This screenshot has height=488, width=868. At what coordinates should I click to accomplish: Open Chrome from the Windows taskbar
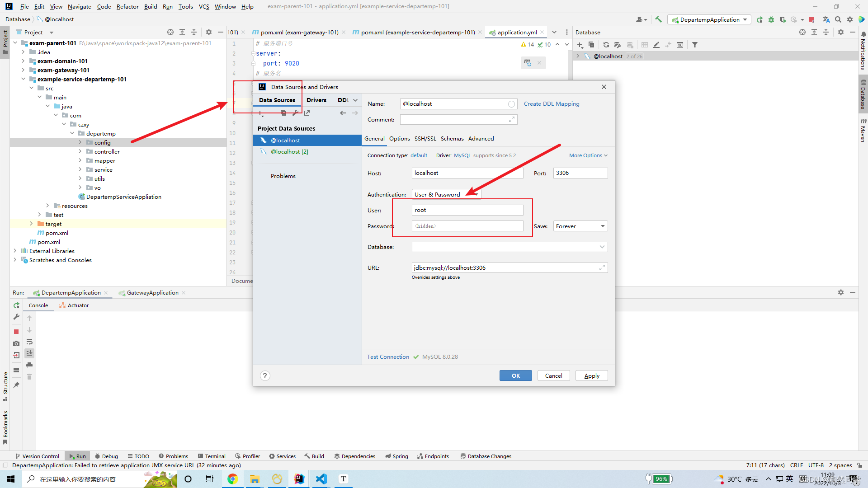click(x=232, y=479)
